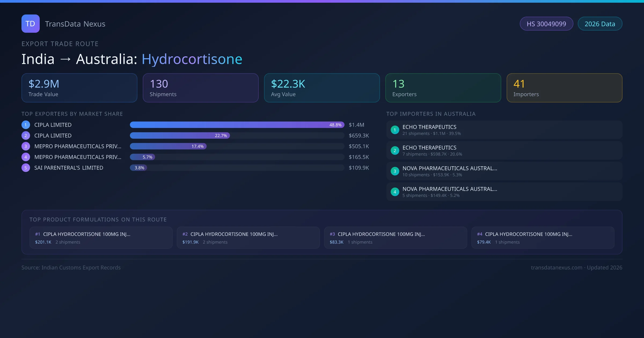644x338 pixels.
Task: Open the SAI PARENTERAL'S LIMITED exporter name
Action: pyautogui.click(x=69, y=168)
